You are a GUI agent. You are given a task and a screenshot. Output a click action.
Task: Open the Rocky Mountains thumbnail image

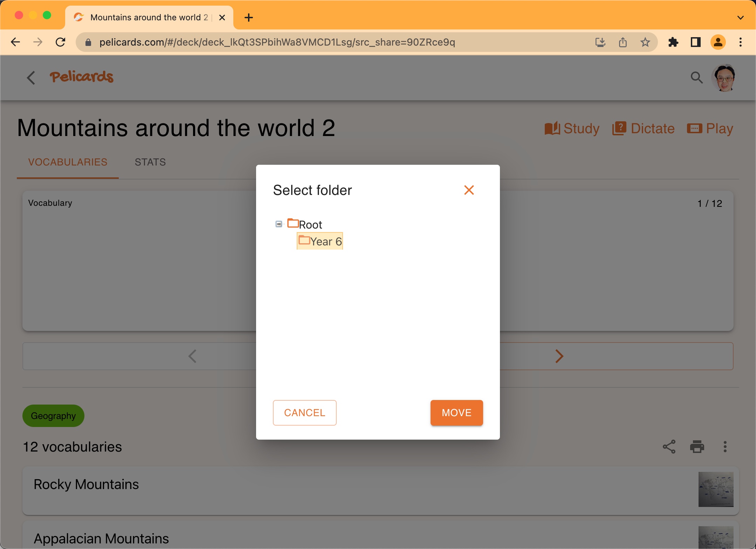click(x=716, y=489)
